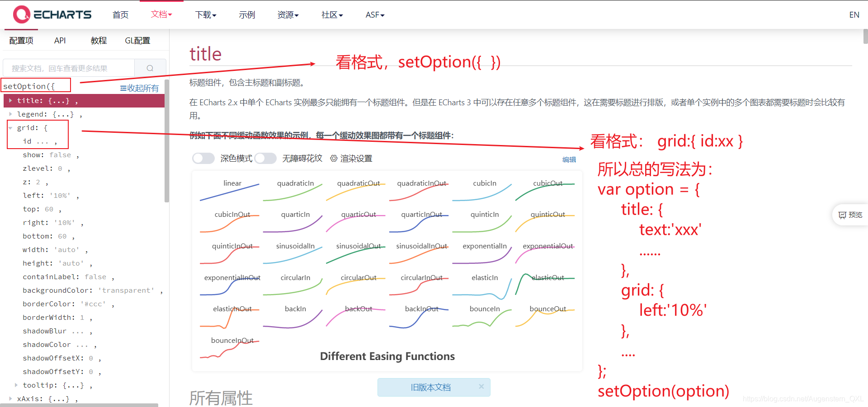Viewport: 868px width, 407px height.
Task: Click the ECharts logo
Action: (52, 14)
